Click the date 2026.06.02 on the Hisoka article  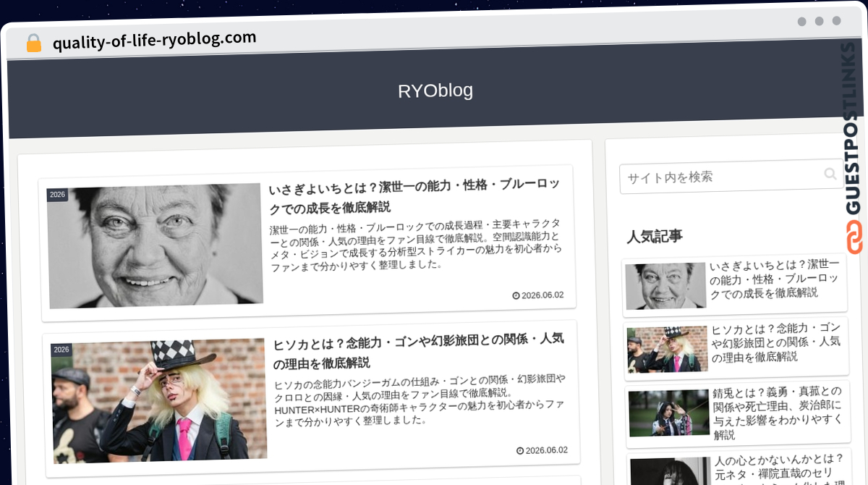(x=547, y=450)
